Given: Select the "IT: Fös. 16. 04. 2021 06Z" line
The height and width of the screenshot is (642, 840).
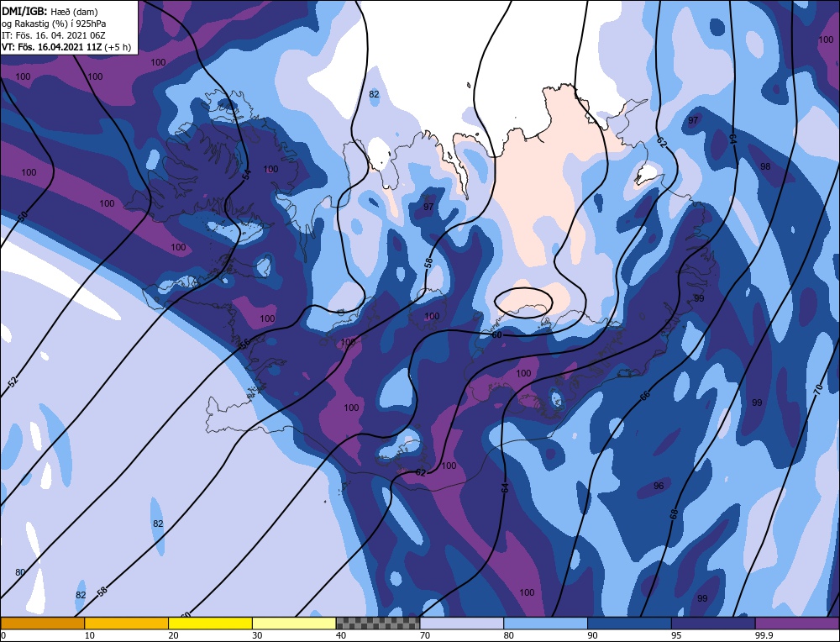Looking at the screenshot, I should click(53, 35).
